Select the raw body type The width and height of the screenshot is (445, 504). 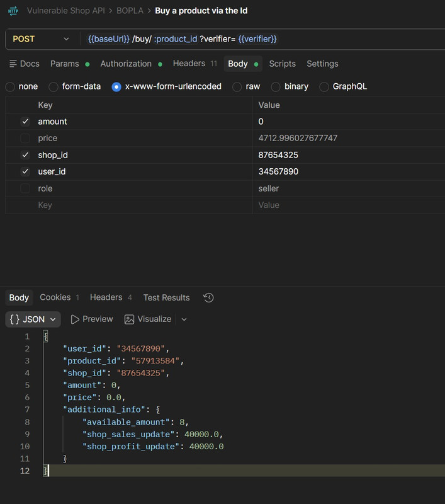click(x=237, y=87)
